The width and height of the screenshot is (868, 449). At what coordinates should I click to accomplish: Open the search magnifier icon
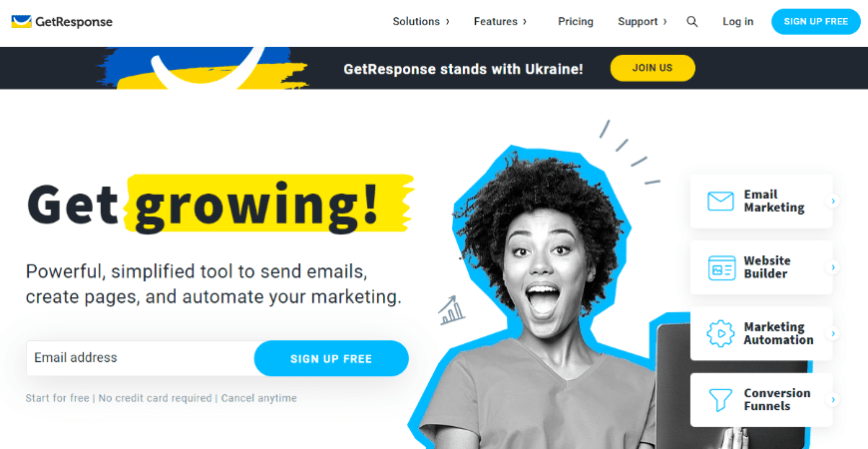pyautogui.click(x=692, y=22)
